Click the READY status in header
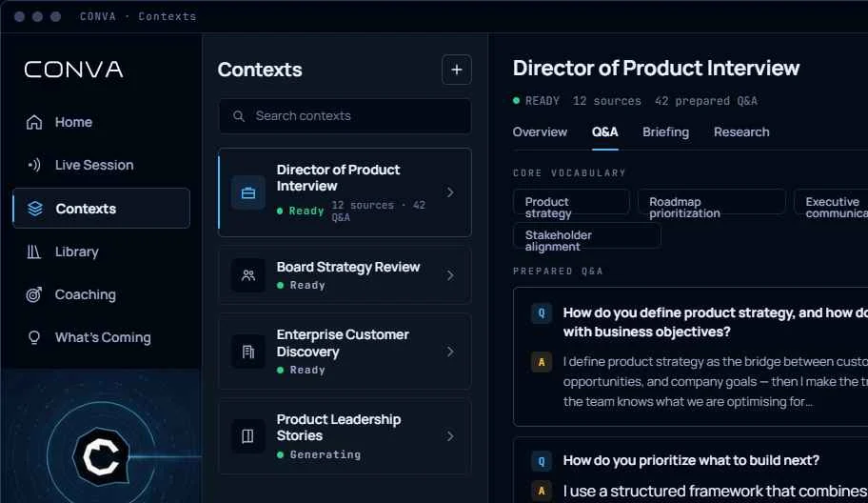This screenshot has width=868, height=503. click(x=537, y=101)
